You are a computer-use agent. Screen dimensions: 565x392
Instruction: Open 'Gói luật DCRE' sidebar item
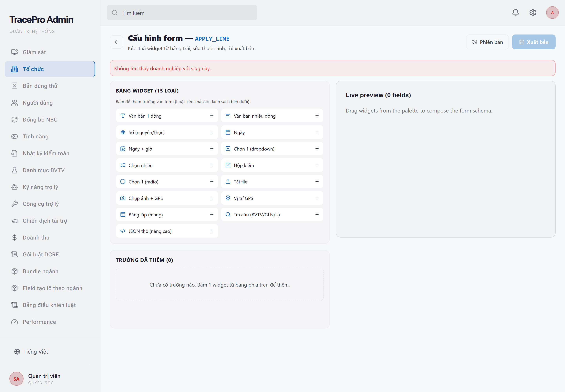click(50, 254)
